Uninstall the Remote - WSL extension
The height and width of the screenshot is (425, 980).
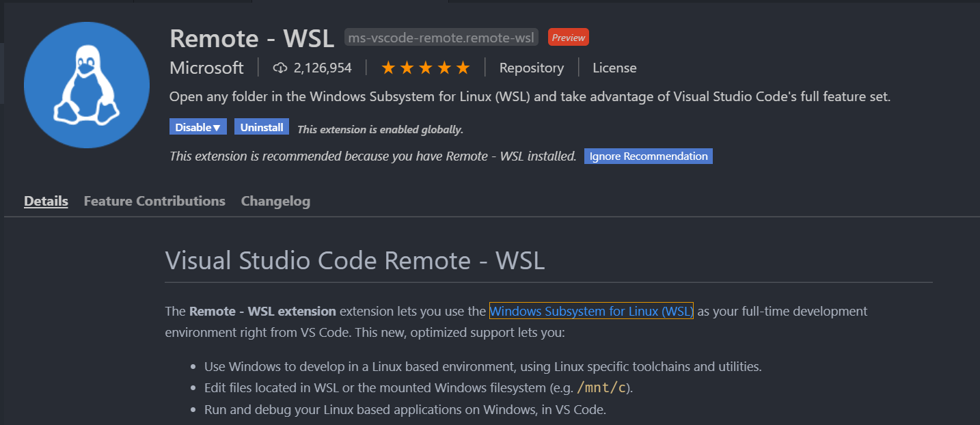tap(262, 127)
